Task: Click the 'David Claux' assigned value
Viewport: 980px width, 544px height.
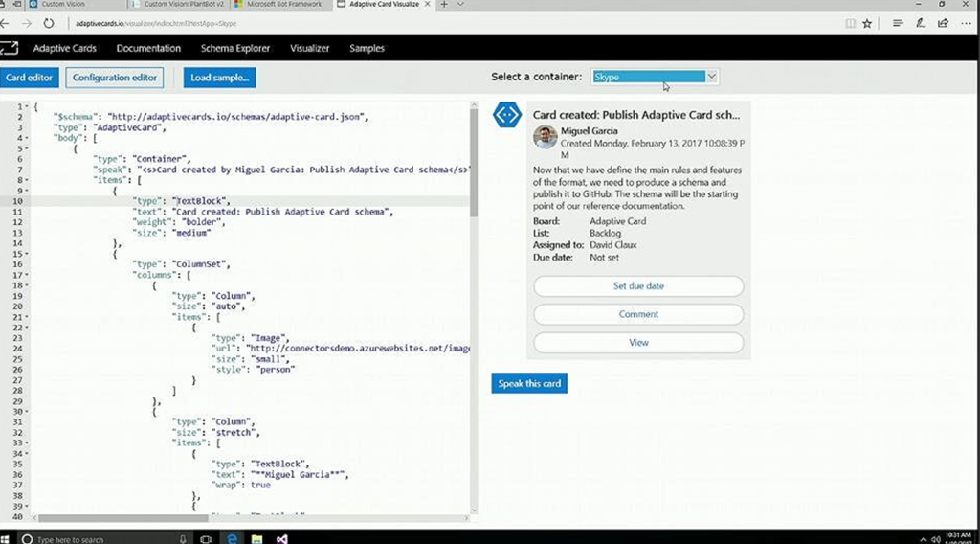Action: 613,245
